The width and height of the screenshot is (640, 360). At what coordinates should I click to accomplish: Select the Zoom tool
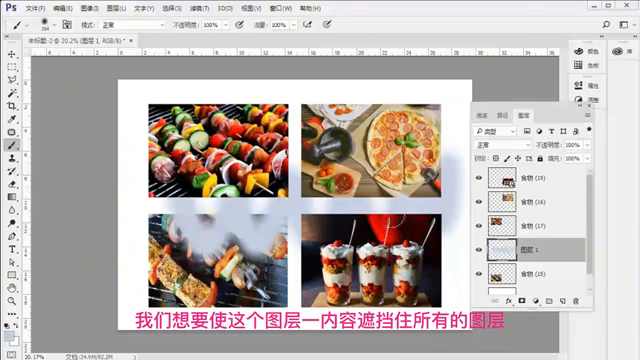12,301
